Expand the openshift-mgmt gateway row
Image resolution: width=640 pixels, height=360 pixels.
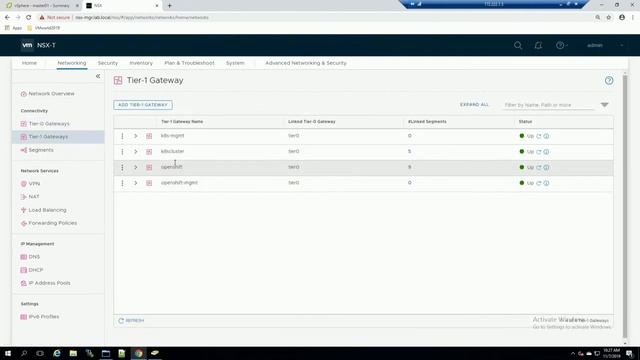point(136,183)
